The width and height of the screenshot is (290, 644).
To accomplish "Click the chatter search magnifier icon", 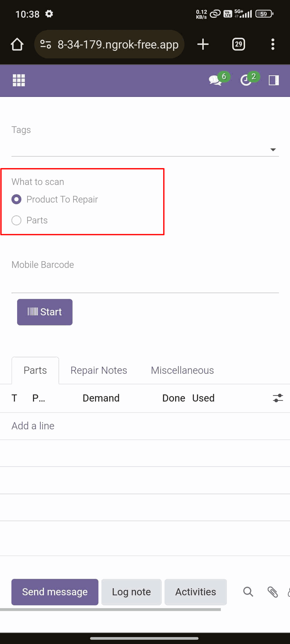I will [x=248, y=592].
